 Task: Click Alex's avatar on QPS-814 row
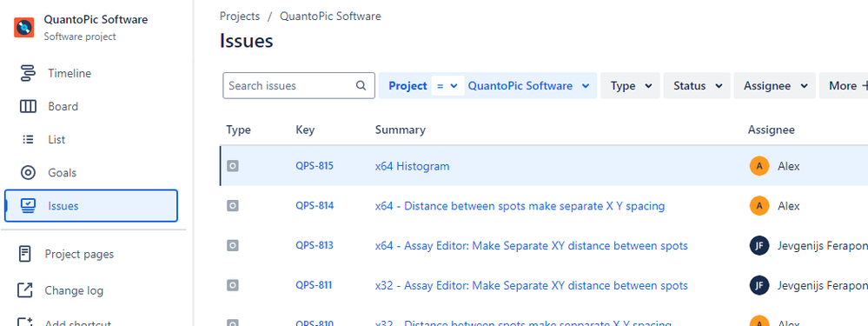click(759, 205)
